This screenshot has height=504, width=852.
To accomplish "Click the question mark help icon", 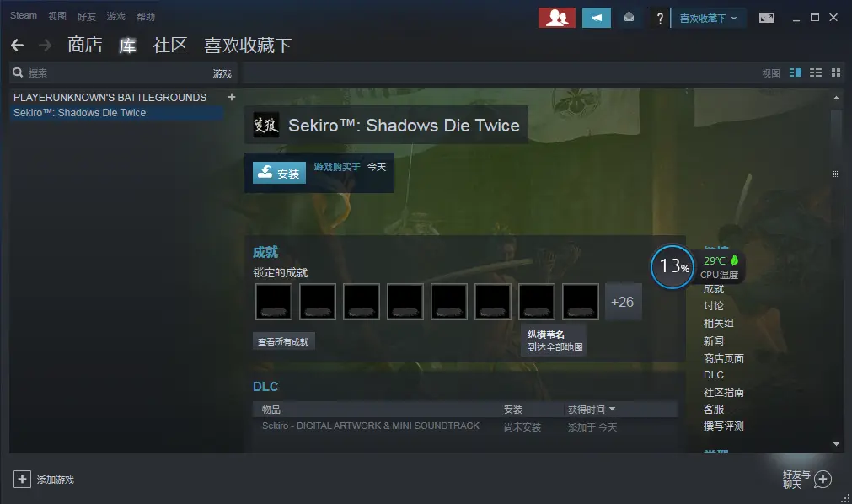I will point(660,19).
